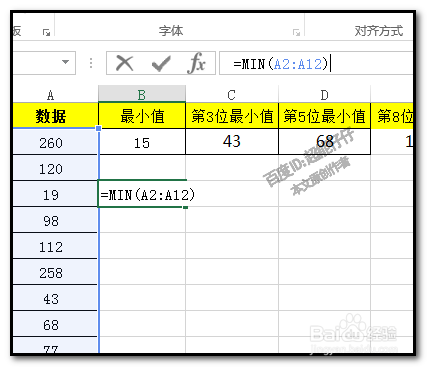Image resolution: width=427 pixels, height=367 pixels.
Task: Expand the Name Box dropdown arrow
Action: tap(66, 62)
